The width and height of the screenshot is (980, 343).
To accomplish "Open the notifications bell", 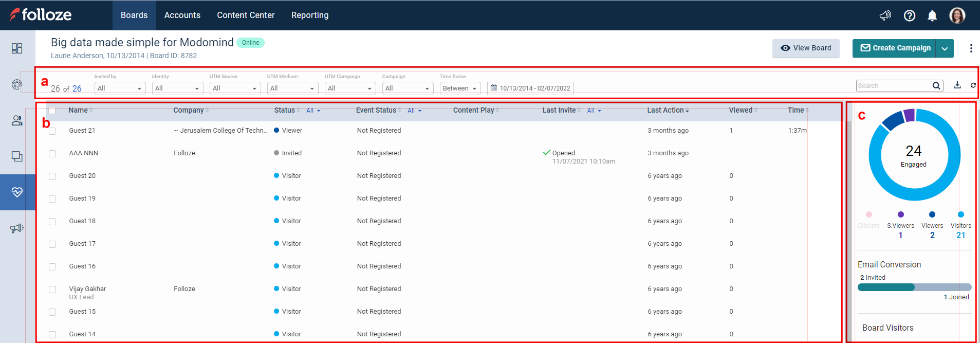I will click(x=932, y=15).
